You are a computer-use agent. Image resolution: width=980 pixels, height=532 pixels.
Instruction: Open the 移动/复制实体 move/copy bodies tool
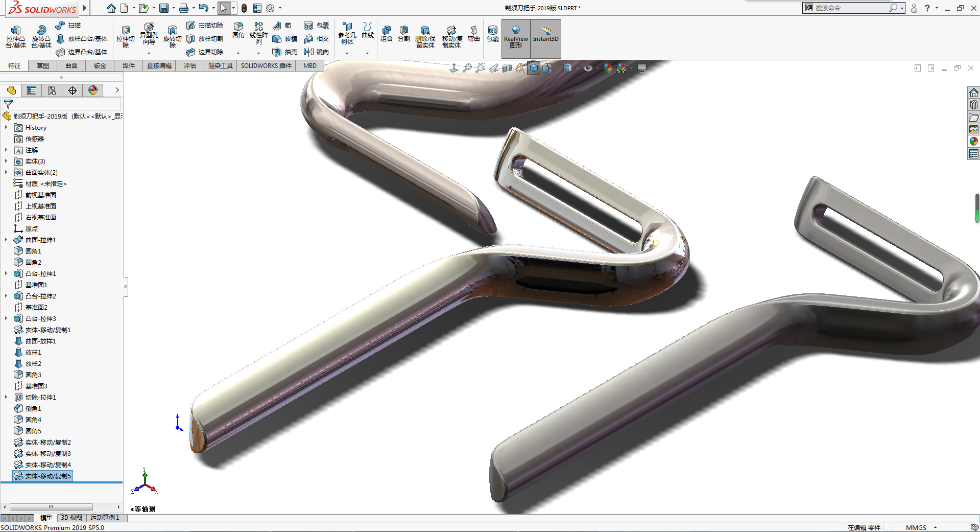pyautogui.click(x=452, y=36)
